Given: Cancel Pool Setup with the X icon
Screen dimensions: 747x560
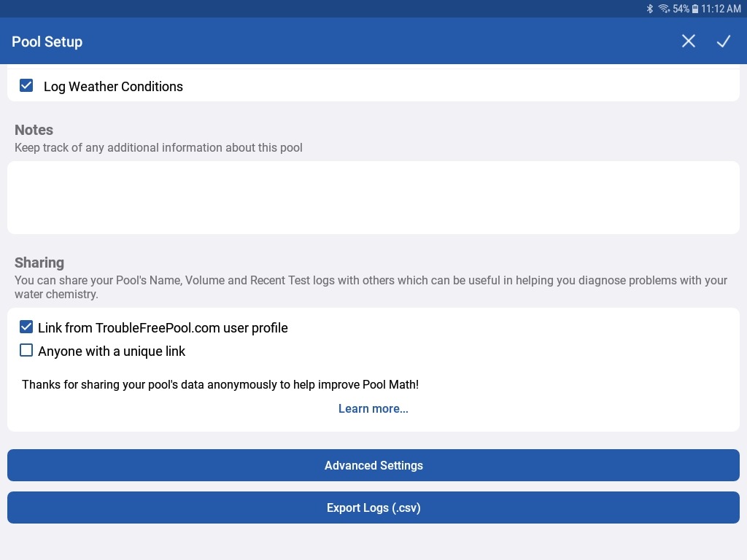Looking at the screenshot, I should click(689, 41).
